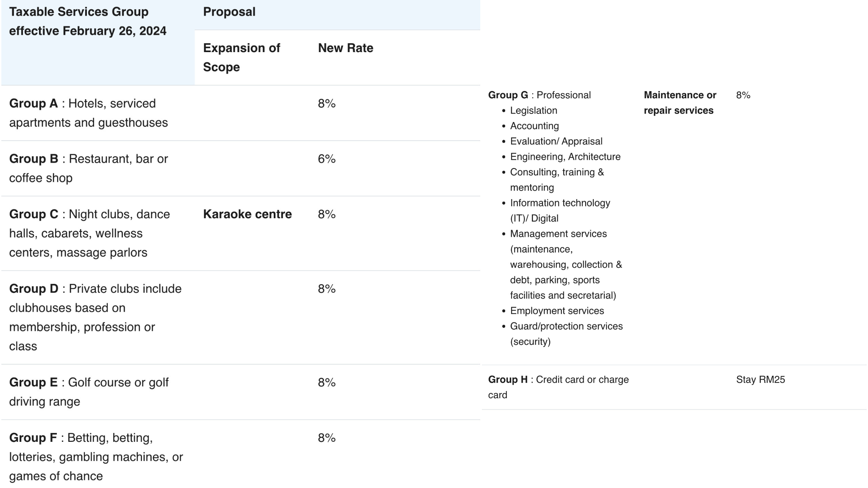
Task: Click the "Accounting" bullet item
Action: 534,126
